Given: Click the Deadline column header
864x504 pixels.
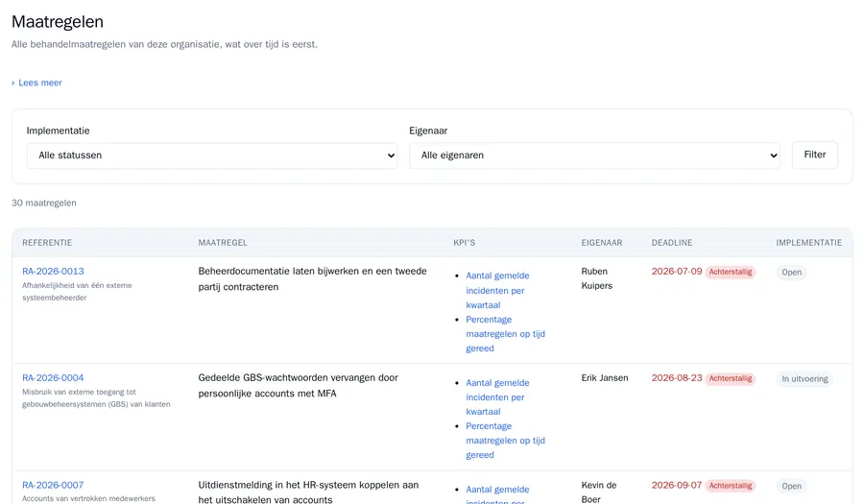Looking at the screenshot, I should pyautogui.click(x=672, y=243).
